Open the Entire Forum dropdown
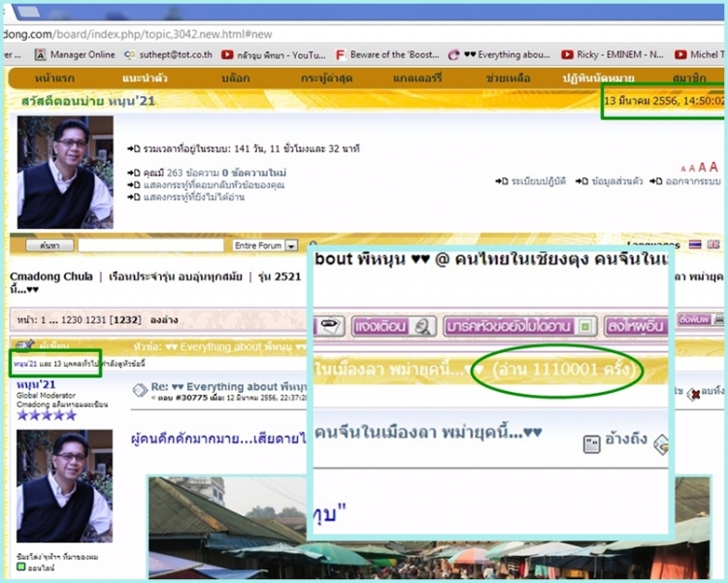 [x=265, y=245]
